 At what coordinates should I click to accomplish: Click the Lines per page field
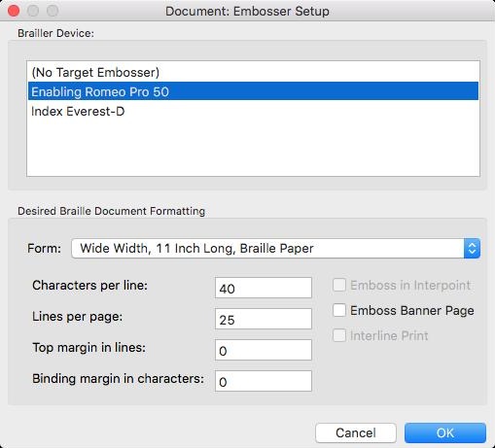pyautogui.click(x=264, y=319)
